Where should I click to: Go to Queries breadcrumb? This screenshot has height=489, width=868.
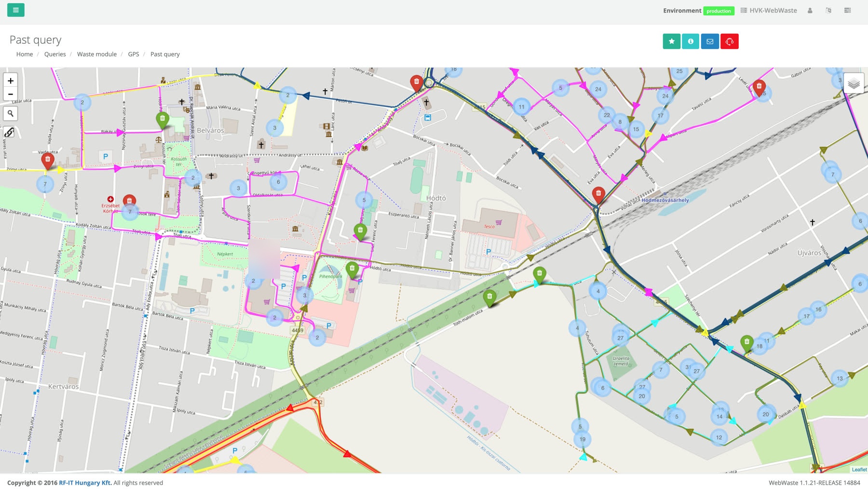[x=55, y=54]
